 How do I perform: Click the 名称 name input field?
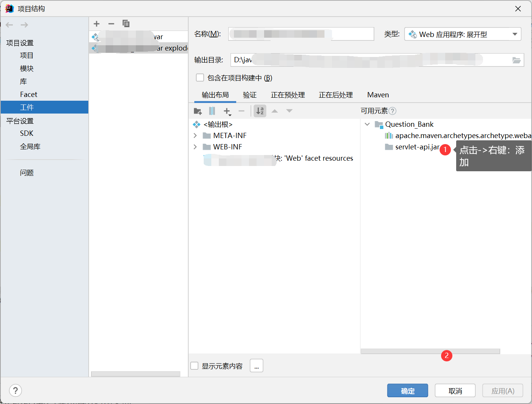point(301,34)
